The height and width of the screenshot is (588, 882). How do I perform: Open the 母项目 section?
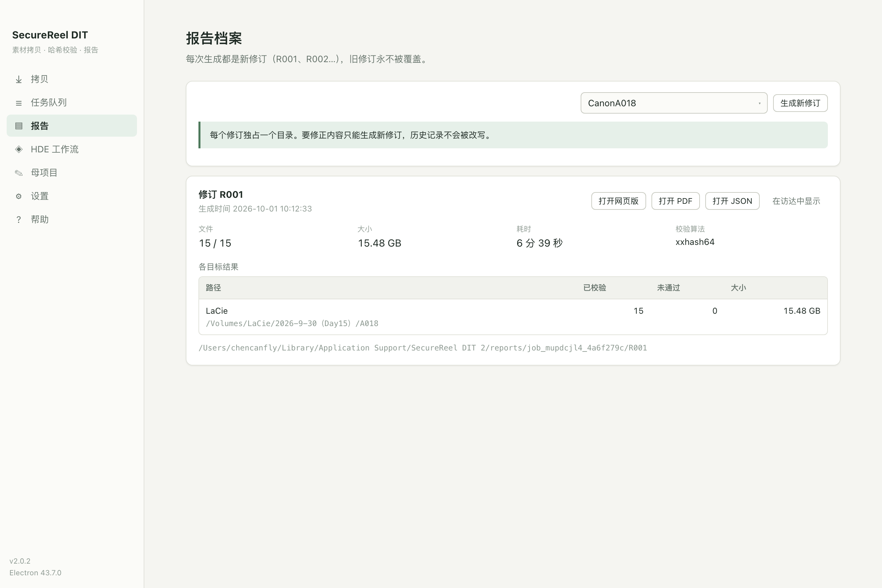click(71, 172)
